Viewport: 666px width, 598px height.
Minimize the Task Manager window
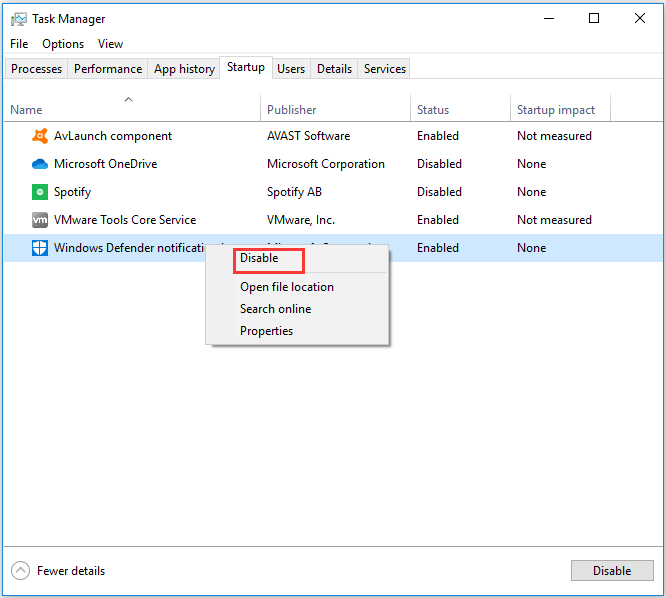click(549, 18)
